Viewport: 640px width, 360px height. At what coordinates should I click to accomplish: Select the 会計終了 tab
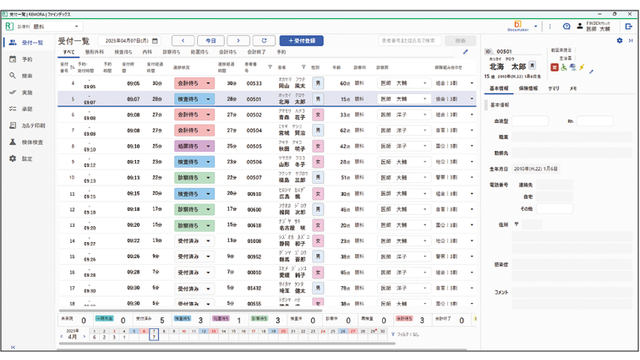pos(256,52)
